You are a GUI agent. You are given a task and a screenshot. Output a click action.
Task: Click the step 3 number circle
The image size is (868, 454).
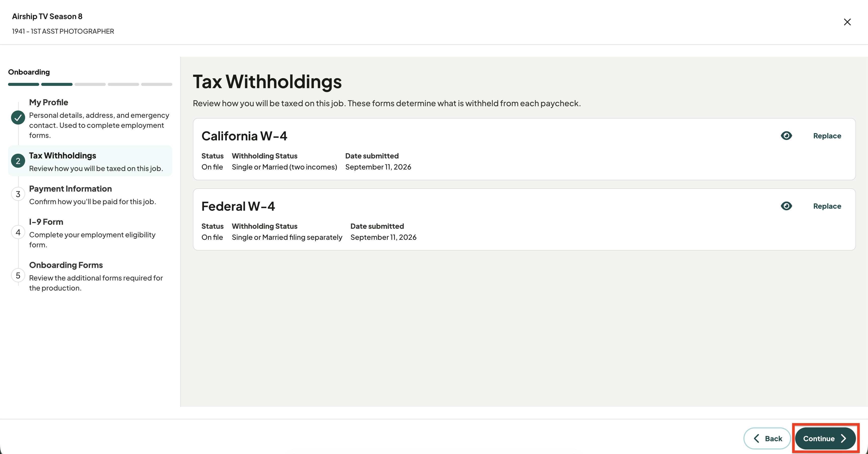[18, 194]
